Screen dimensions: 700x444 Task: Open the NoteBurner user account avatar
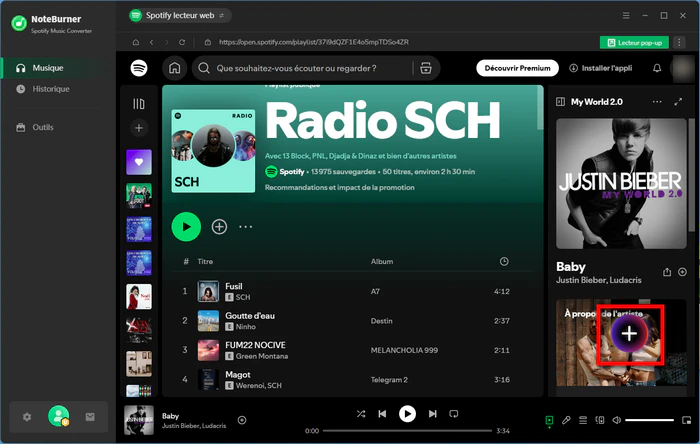point(58,416)
